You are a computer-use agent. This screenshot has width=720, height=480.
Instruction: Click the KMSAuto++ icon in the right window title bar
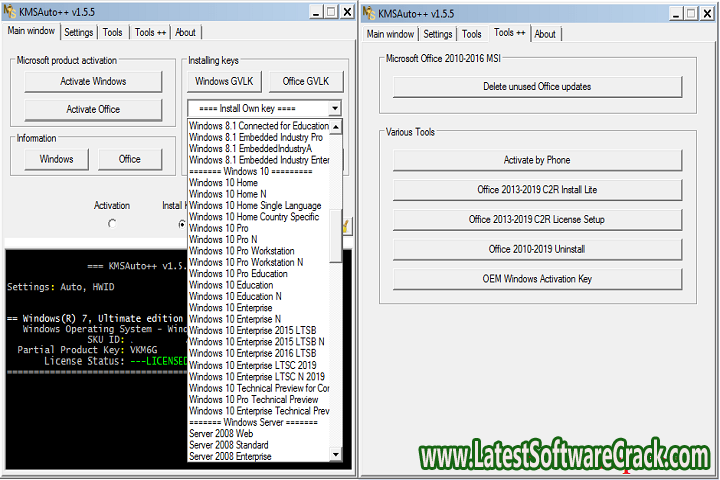click(x=369, y=13)
